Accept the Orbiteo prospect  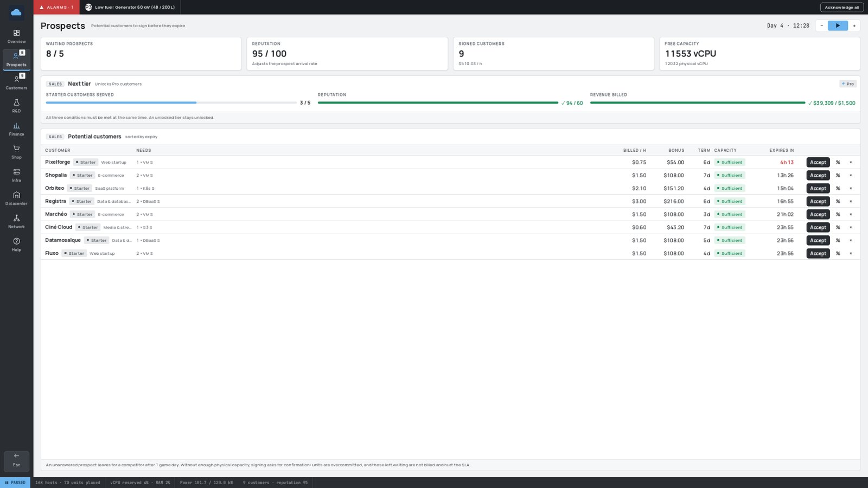[818, 188]
